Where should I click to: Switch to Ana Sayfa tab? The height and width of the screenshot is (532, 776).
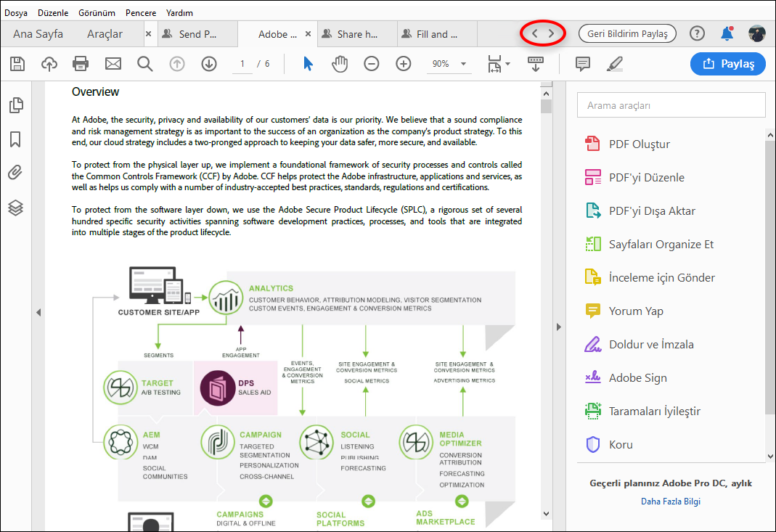click(x=38, y=33)
